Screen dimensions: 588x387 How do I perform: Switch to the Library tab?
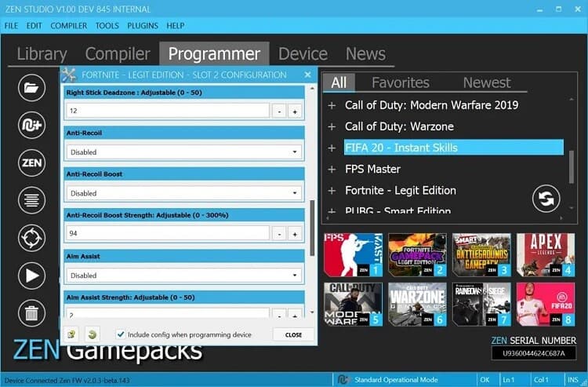point(42,53)
